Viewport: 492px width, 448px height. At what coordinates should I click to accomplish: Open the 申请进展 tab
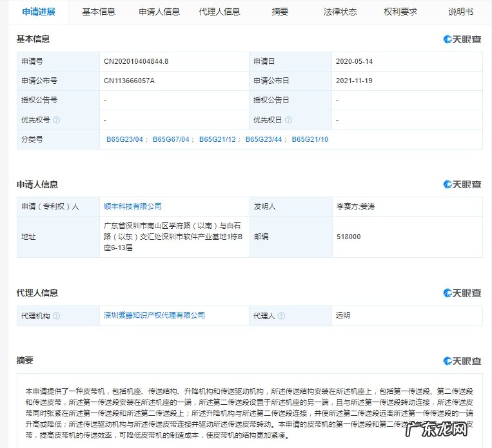point(39,12)
